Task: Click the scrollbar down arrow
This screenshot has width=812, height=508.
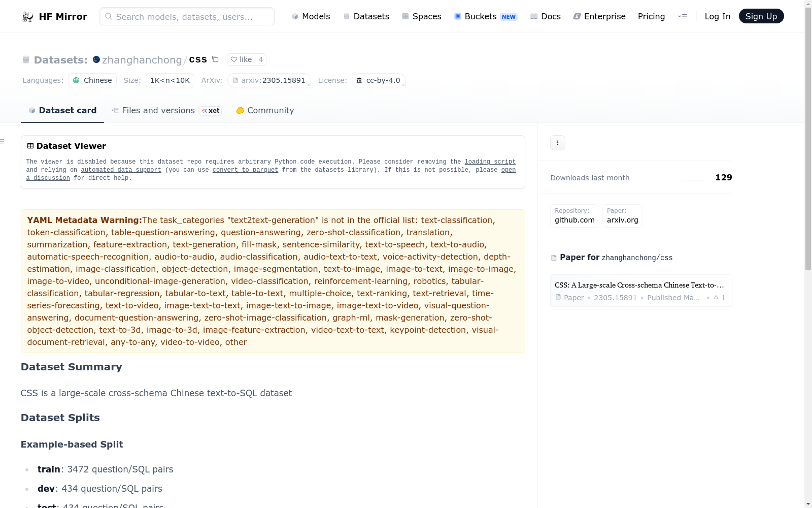Action: (808, 504)
